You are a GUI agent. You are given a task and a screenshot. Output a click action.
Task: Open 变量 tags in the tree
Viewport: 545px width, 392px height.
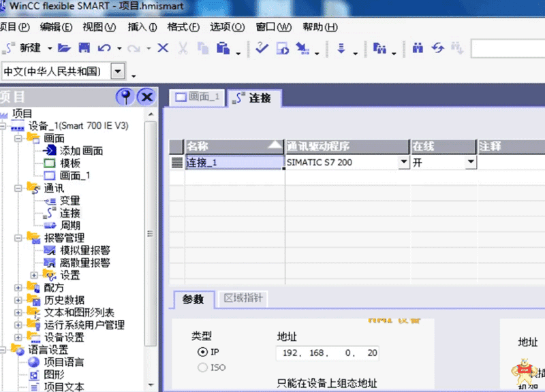tap(70, 200)
